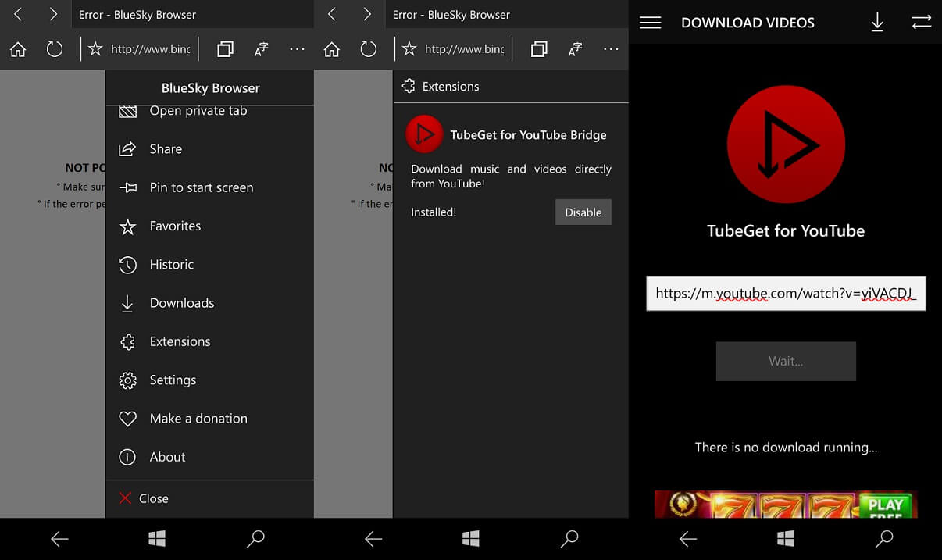Open the slot machine ad banner
The image size is (942, 560).
(x=786, y=504)
